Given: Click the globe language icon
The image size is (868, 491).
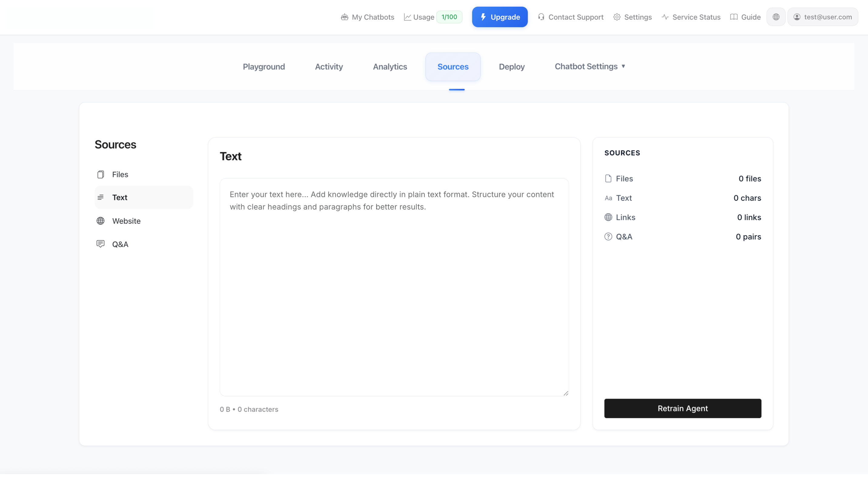Looking at the screenshot, I should coord(776,17).
